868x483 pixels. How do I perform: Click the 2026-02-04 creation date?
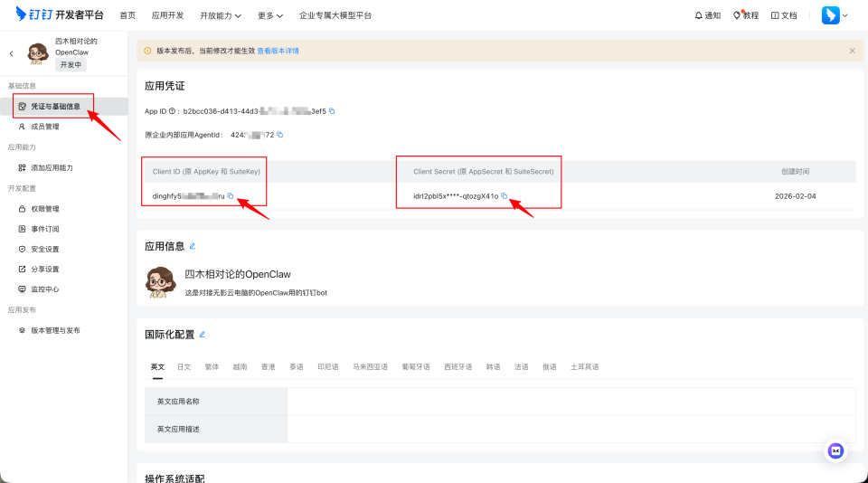pos(796,196)
